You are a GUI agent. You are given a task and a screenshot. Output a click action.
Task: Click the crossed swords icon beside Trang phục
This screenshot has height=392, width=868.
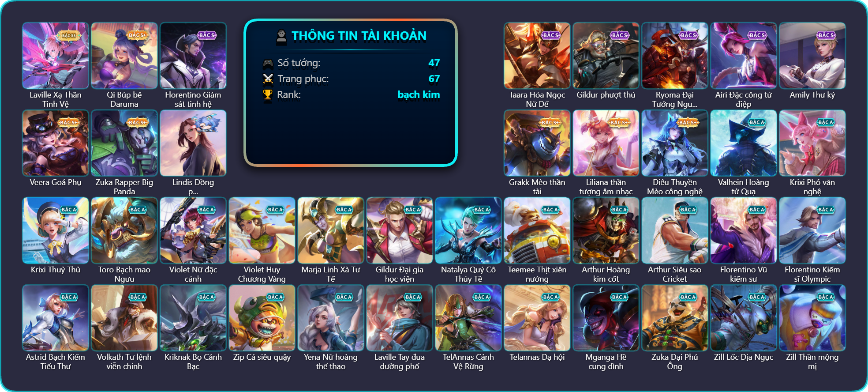coord(268,79)
